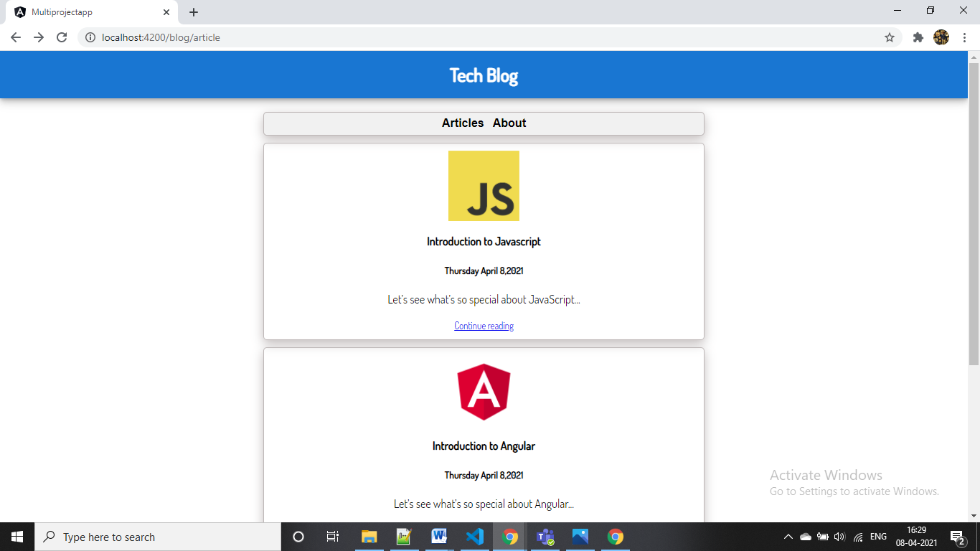Click the Tech Blog header title
The width and height of the screenshot is (980, 551).
click(484, 75)
